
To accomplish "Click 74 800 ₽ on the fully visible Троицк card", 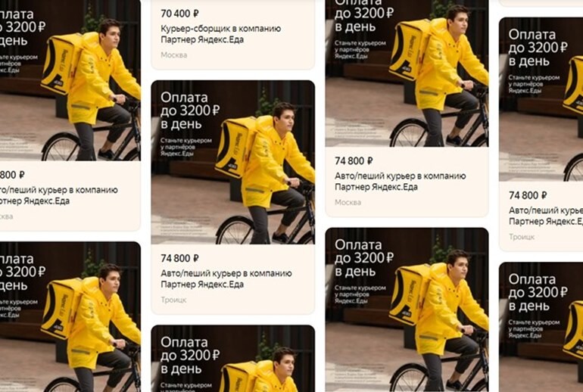I will tap(179, 258).
